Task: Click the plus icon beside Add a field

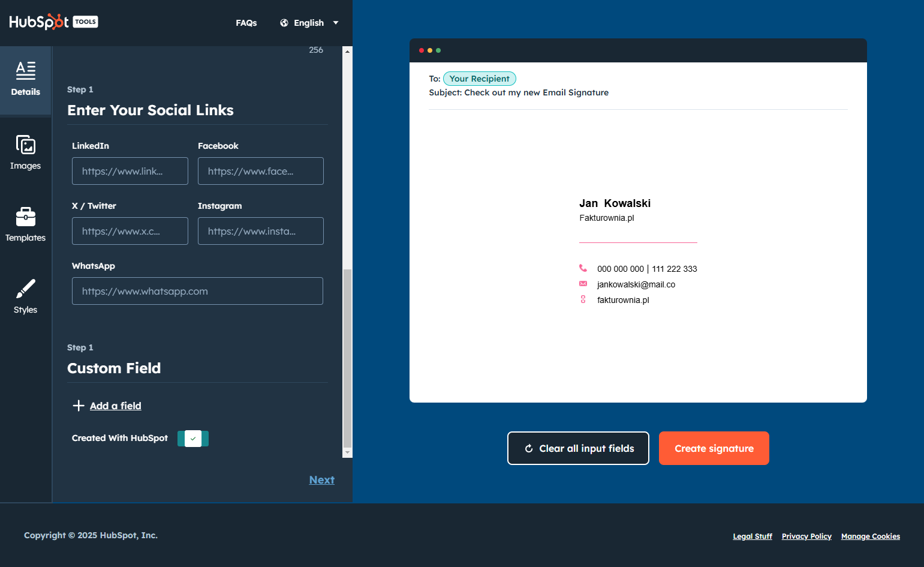Action: click(79, 406)
